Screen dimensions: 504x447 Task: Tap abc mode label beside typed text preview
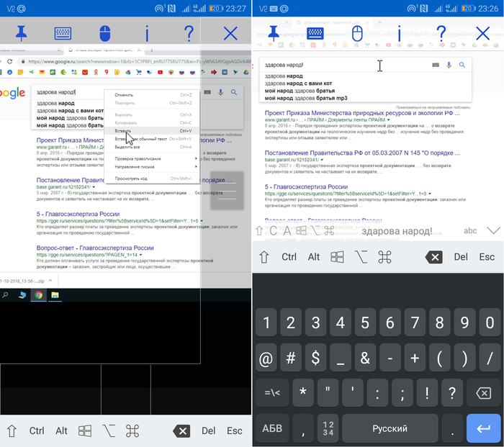click(x=470, y=230)
